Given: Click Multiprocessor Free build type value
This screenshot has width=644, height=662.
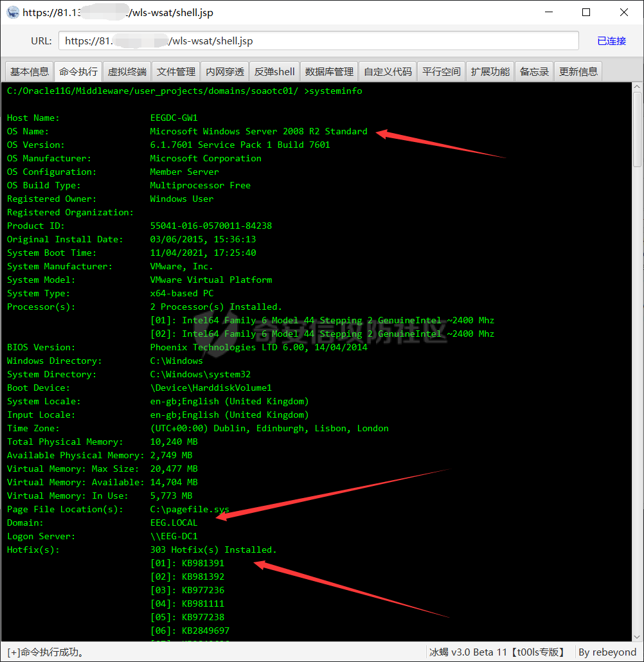Looking at the screenshot, I should tap(200, 185).
